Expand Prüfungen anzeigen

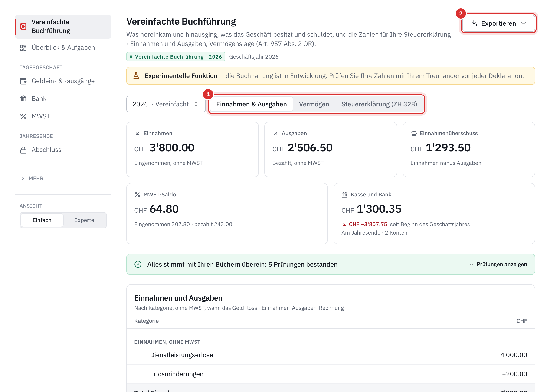[x=498, y=264]
